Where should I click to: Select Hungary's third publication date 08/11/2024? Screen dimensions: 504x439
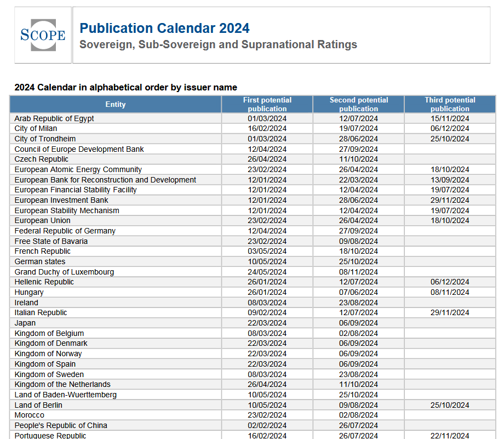(450, 292)
